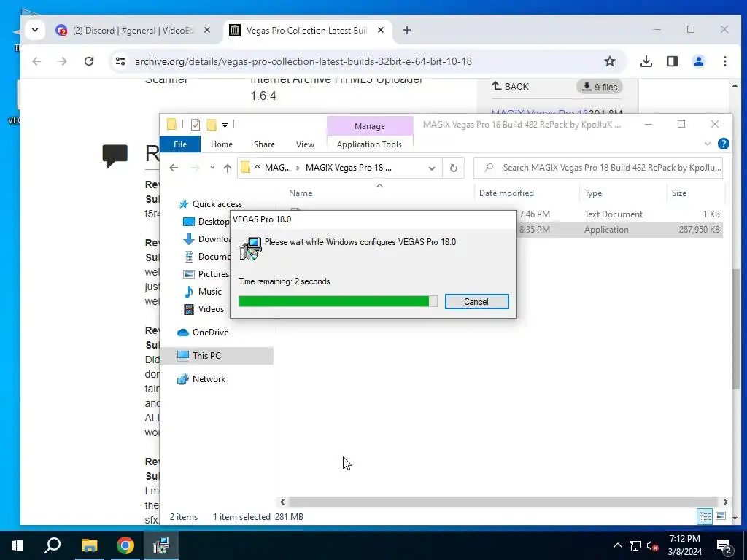The height and width of the screenshot is (560, 747).
Task: Switch Explorer to large icons view
Action: [x=721, y=516]
